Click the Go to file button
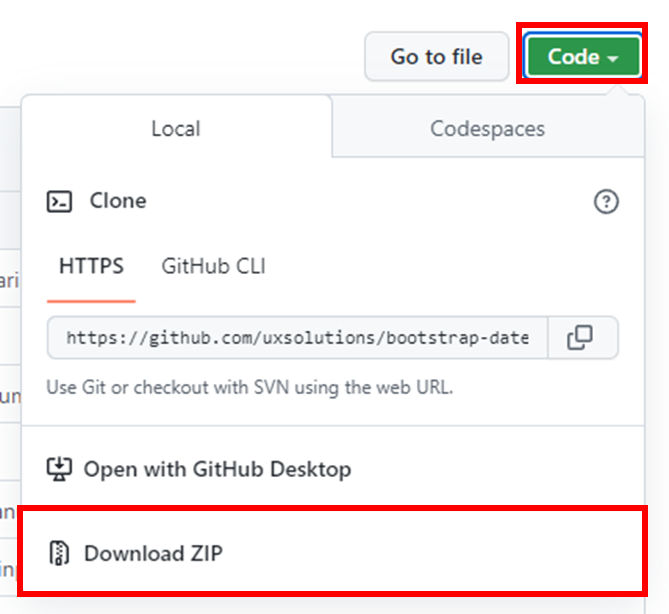This screenshot has width=669, height=614. point(436,56)
